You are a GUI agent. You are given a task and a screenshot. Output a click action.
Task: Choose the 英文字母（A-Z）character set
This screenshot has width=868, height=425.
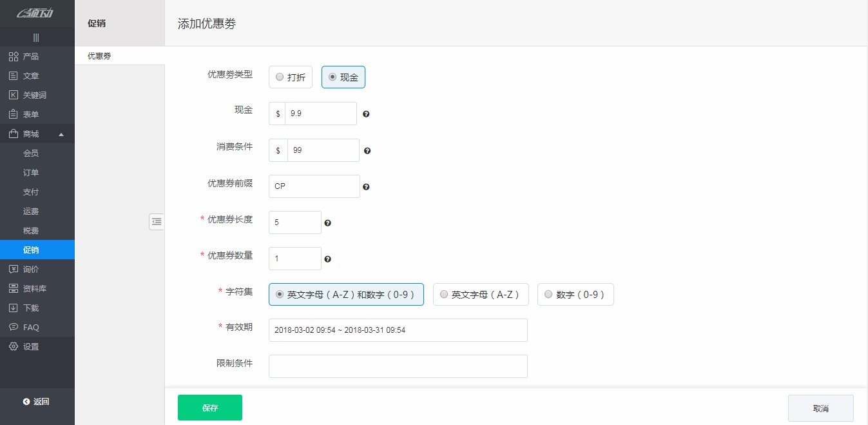tap(481, 294)
